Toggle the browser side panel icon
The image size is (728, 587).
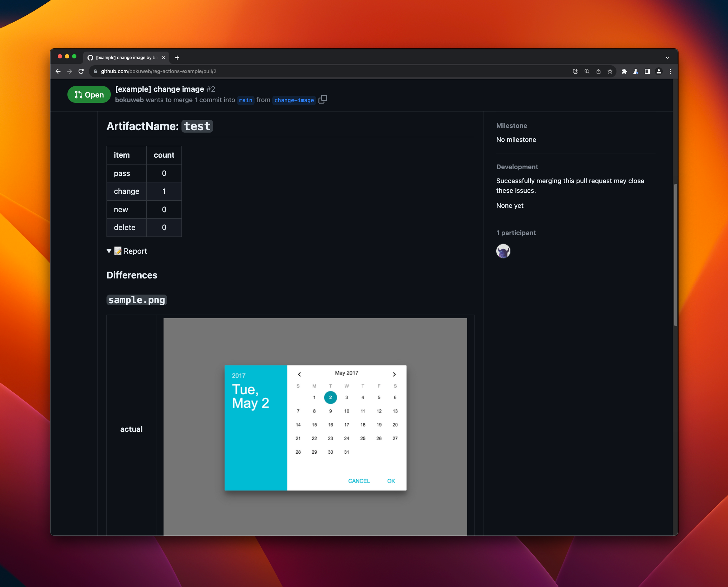pyautogui.click(x=647, y=71)
